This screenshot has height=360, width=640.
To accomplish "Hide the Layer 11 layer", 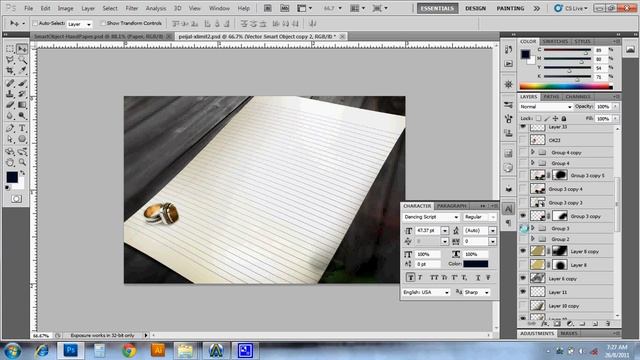I will coord(523,292).
